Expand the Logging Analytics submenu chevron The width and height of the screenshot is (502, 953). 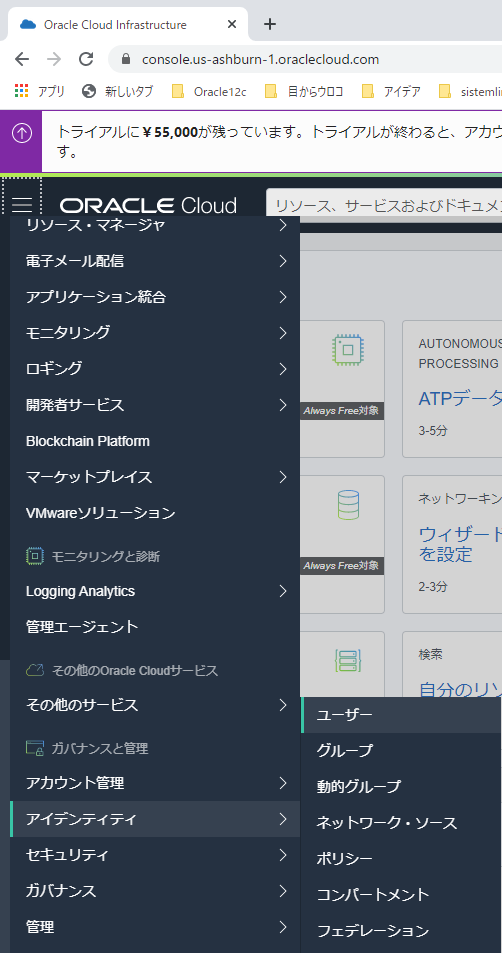pyautogui.click(x=283, y=591)
